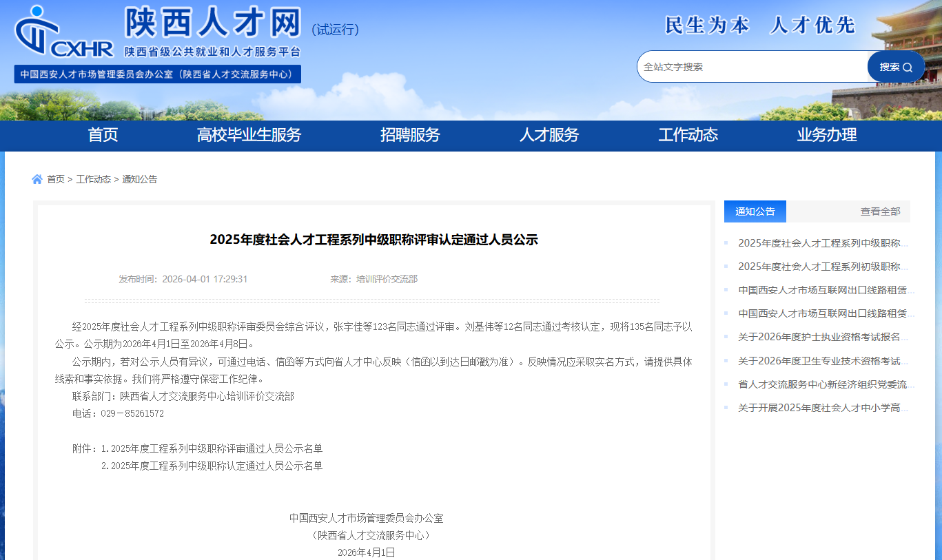
Task: Go to 人才服务 navigation item
Action: [549, 135]
